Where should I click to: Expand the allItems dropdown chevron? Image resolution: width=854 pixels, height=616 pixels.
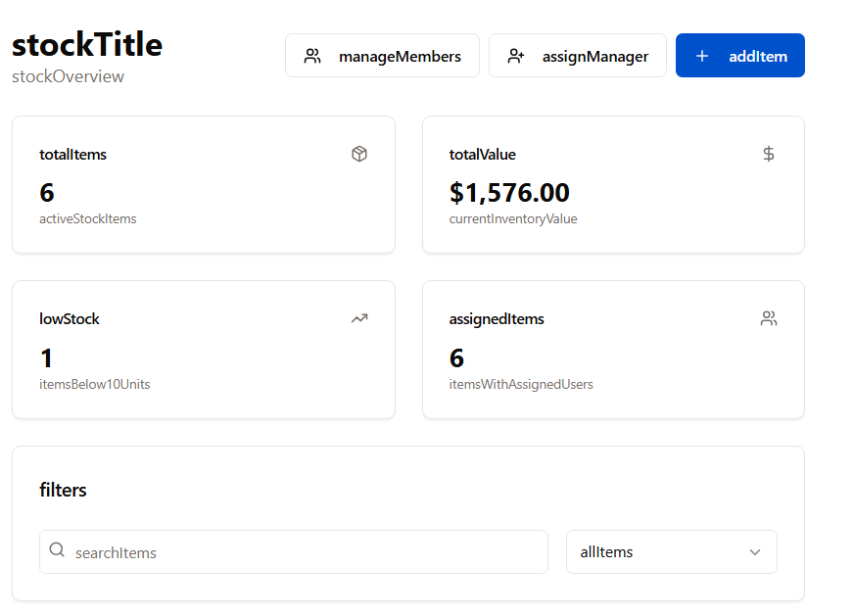pos(755,552)
